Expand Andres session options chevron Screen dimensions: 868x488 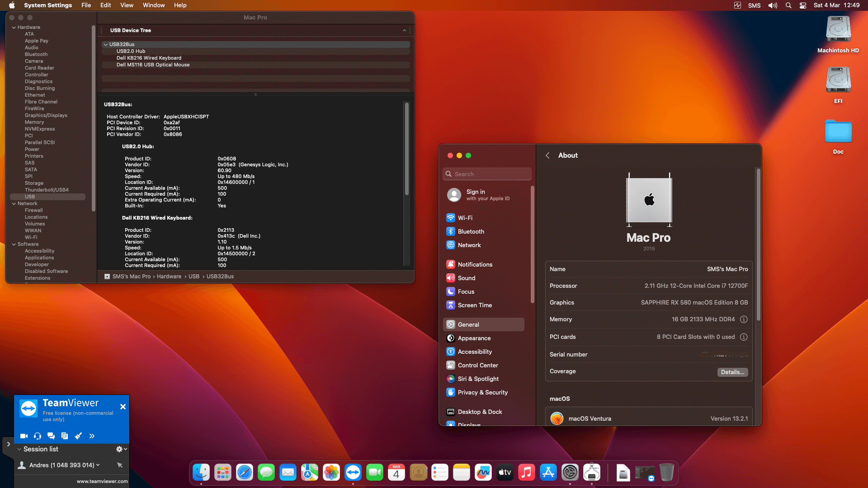point(98,465)
